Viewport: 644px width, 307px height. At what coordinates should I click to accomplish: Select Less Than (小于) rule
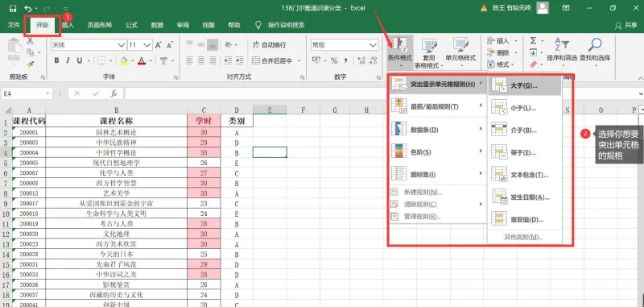tap(524, 108)
